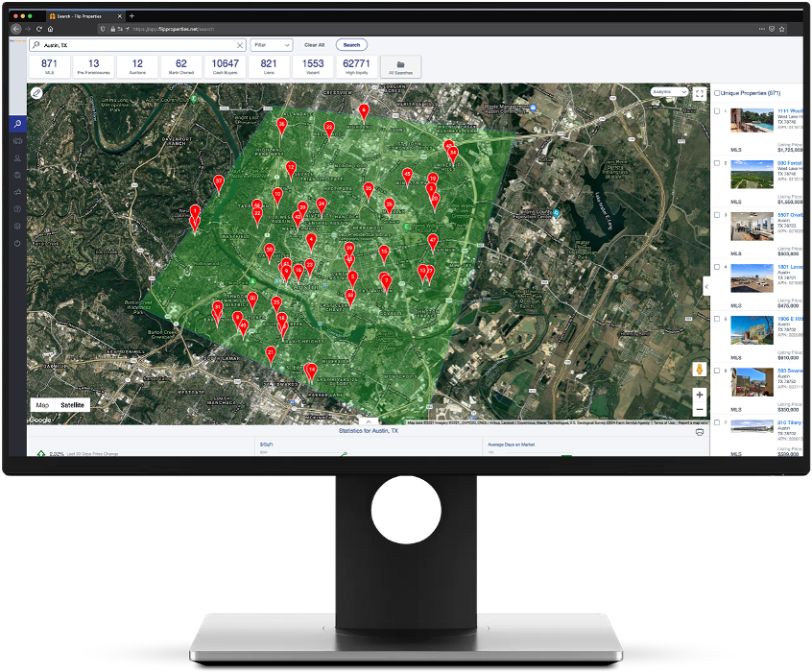Clear the Austin, TX search text
This screenshot has height=672, width=812.
[240, 45]
